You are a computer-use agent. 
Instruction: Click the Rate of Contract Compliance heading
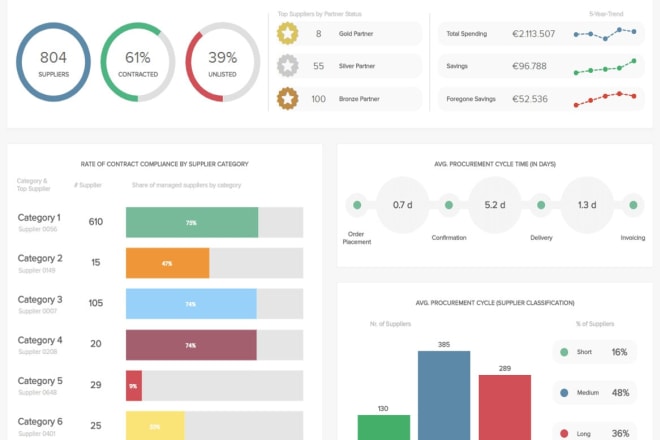click(x=165, y=164)
